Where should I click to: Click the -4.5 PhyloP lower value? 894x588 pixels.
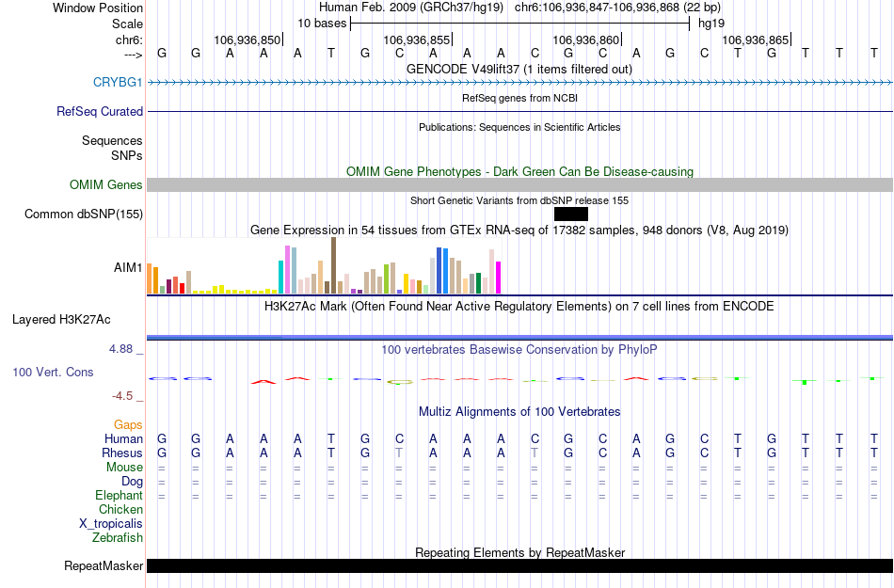click(x=122, y=396)
